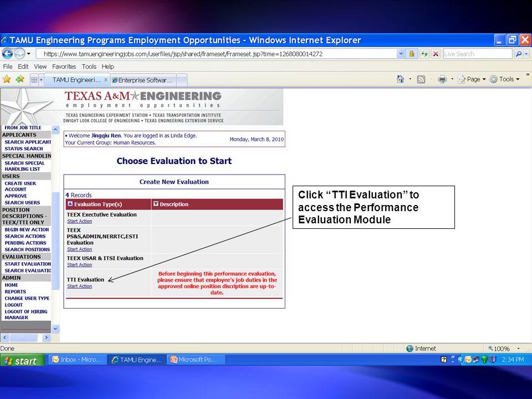The width and height of the screenshot is (532, 399).
Task: Click the Favorites Center star icon
Action: (x=7, y=79)
